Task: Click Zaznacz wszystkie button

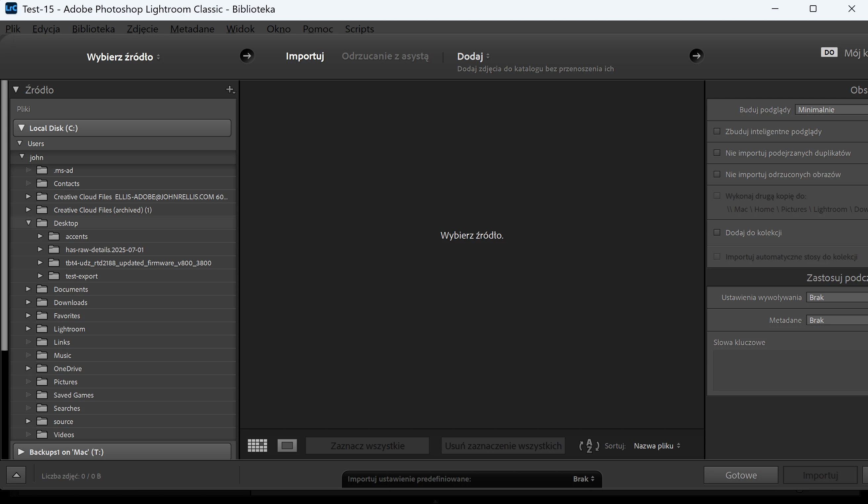Action: (367, 446)
